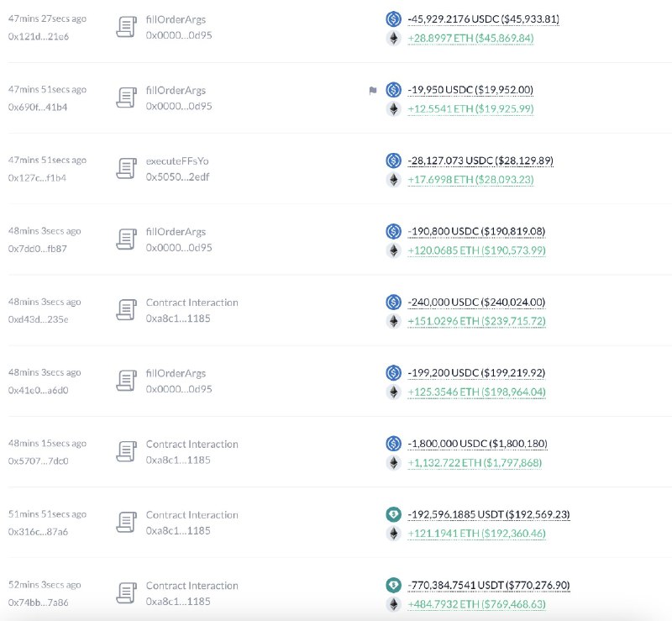Click the -190,800 USDC amount
The height and width of the screenshot is (621, 672).
click(x=476, y=232)
